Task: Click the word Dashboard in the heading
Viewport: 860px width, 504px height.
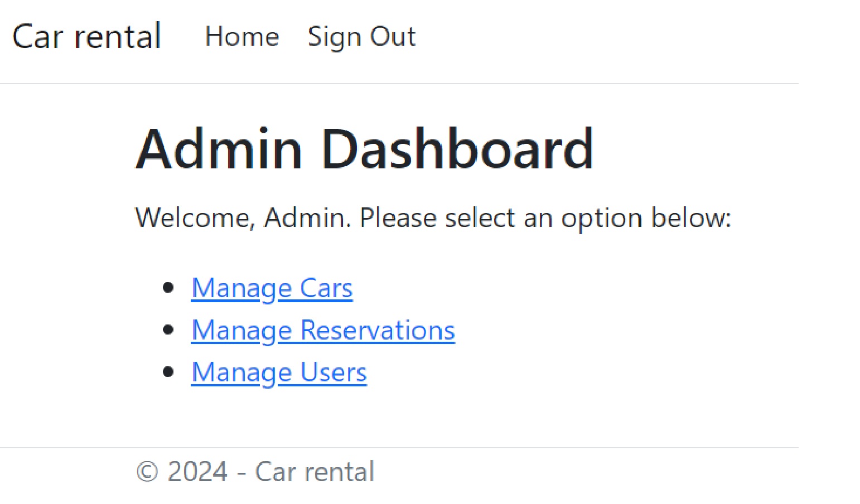Action: (x=457, y=149)
